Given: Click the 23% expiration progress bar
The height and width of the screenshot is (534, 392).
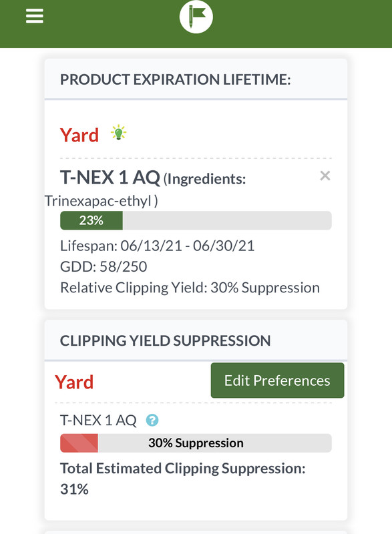Looking at the screenshot, I should coord(196,220).
